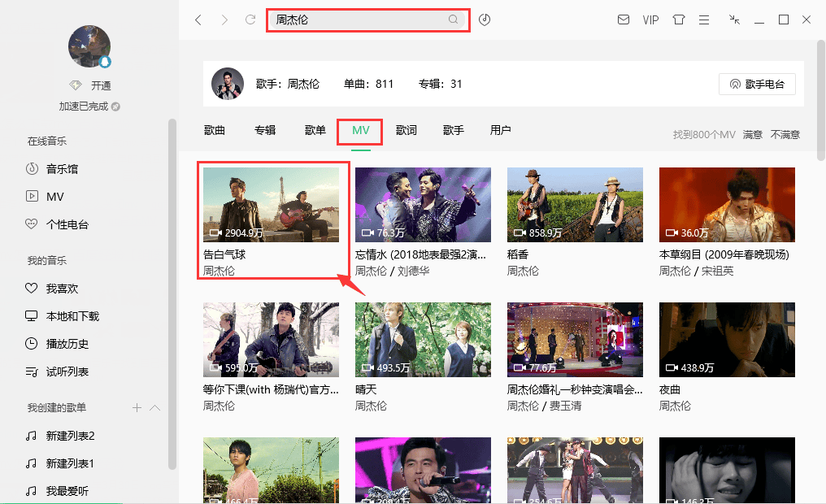The image size is (826, 504).
Task: Collapse the 我创建的歌单 playlist section
Action: coord(154,407)
